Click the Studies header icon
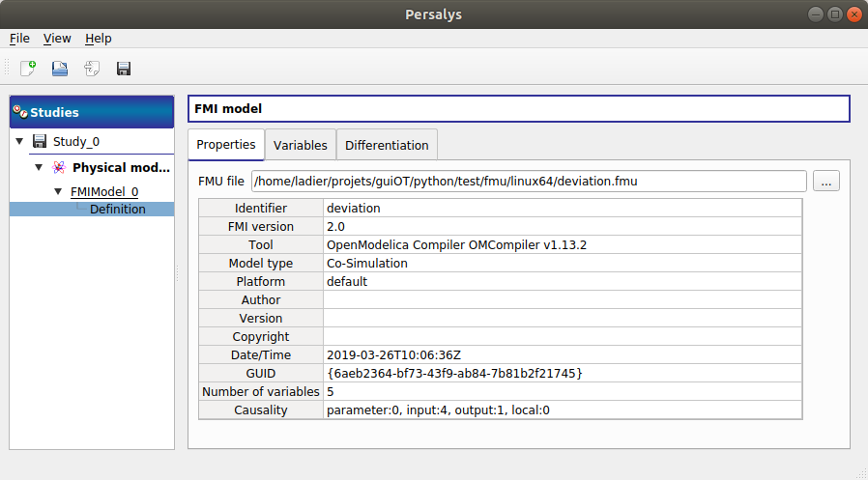 click(19, 112)
